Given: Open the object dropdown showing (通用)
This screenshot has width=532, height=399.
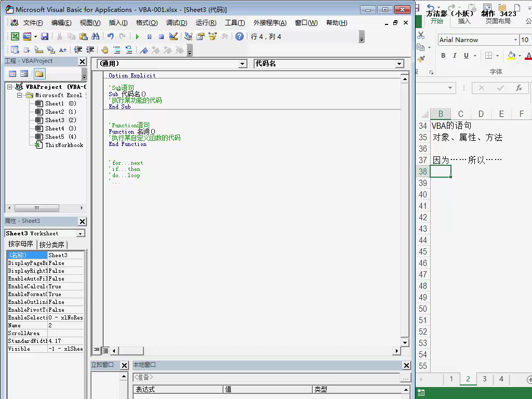Looking at the screenshot, I should (242, 64).
